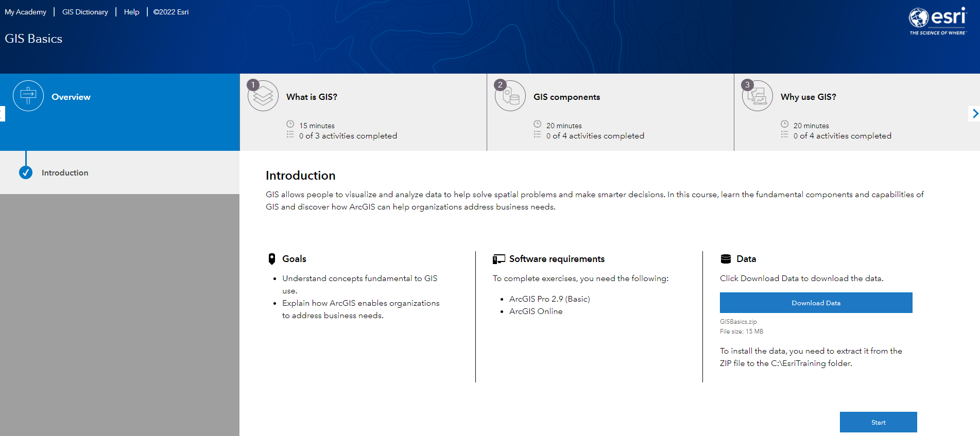Click the previous lessons left arrow
The width and height of the screenshot is (980, 436).
pyautogui.click(x=2, y=113)
